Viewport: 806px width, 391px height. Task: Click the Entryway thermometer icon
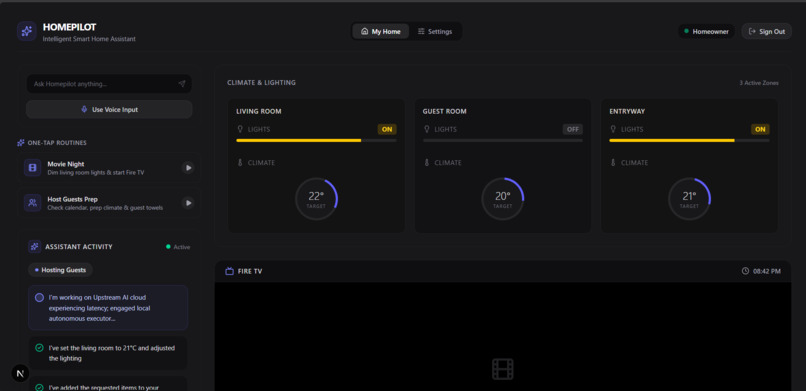pyautogui.click(x=613, y=162)
